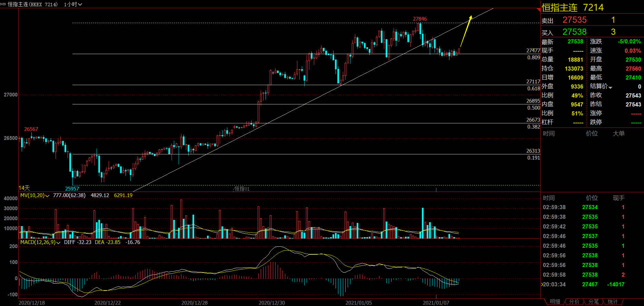This screenshot has height=306, width=644.
Task: Click the 25957 low price label
Action: pos(72,188)
